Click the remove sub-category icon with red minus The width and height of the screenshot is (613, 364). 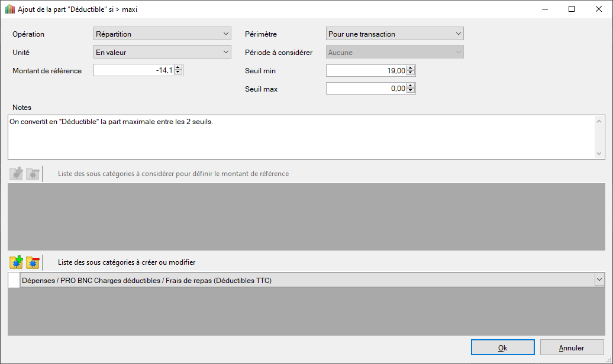(33, 262)
